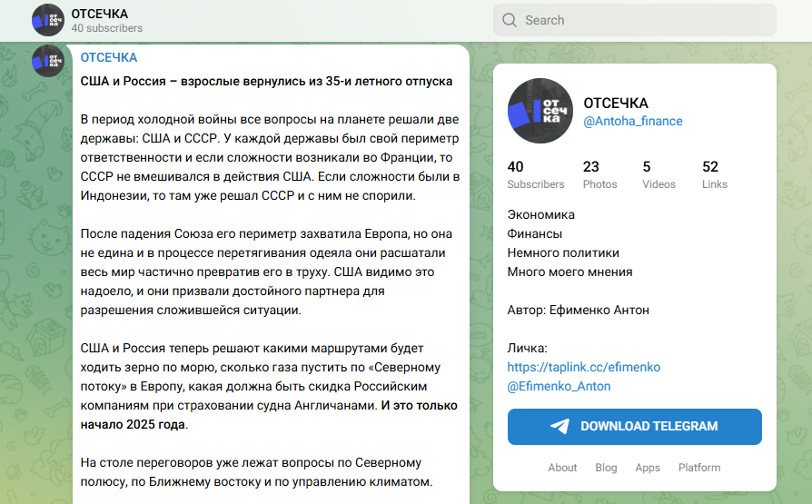Screen dimensions: 812x504
Task: Click 'Автор: Ефименко Антон' text
Action: 578,311
